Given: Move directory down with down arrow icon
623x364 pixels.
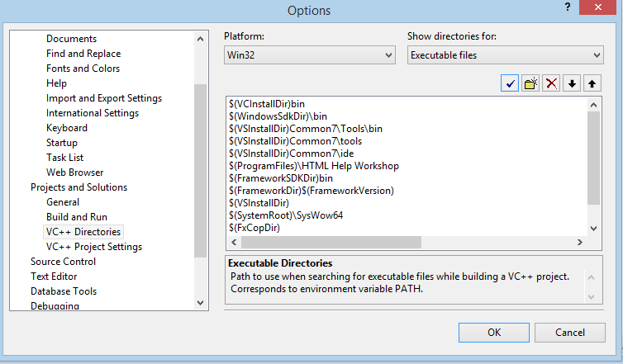Looking at the screenshot, I should tap(572, 83).
